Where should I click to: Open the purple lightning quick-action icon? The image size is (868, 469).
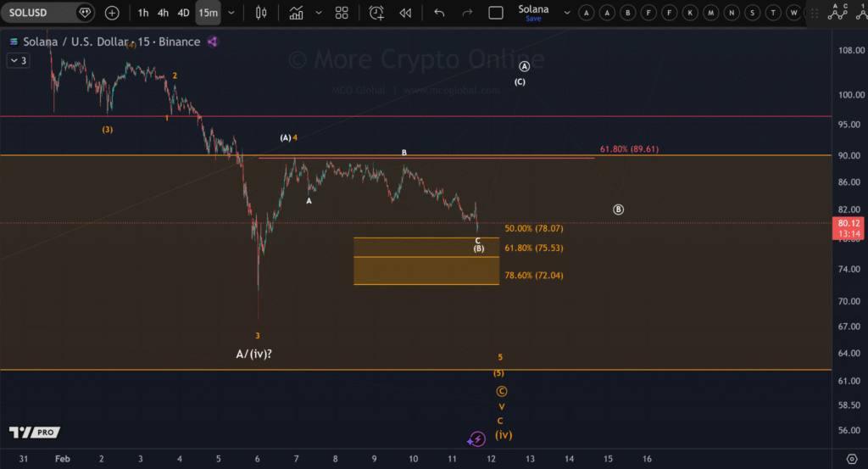tap(476, 439)
